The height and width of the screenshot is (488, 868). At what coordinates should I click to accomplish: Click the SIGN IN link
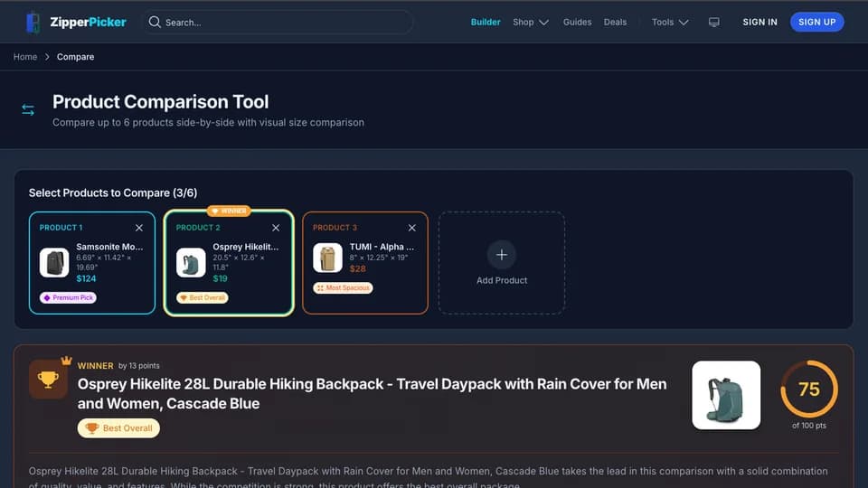coord(759,22)
